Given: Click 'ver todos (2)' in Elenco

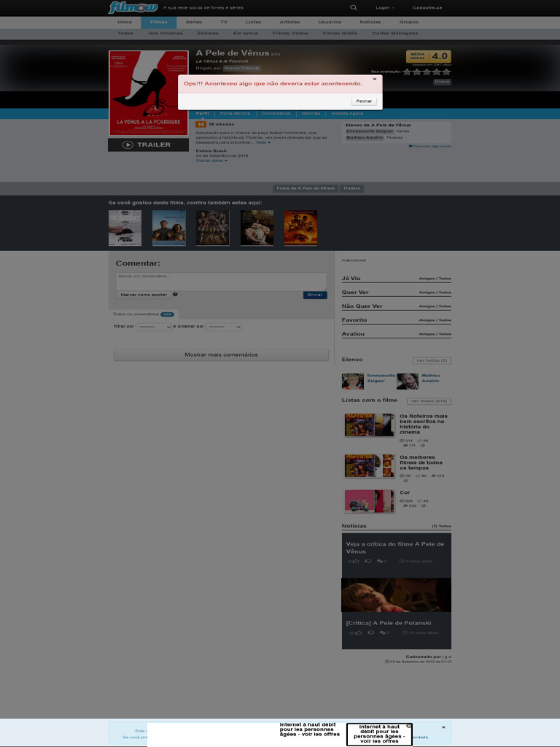Looking at the screenshot, I should click(x=432, y=360).
